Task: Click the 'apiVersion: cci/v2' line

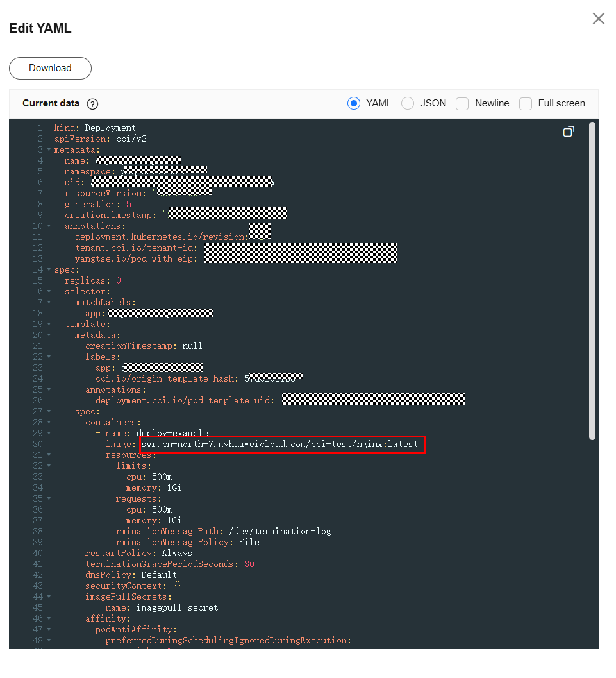Action: (x=100, y=139)
